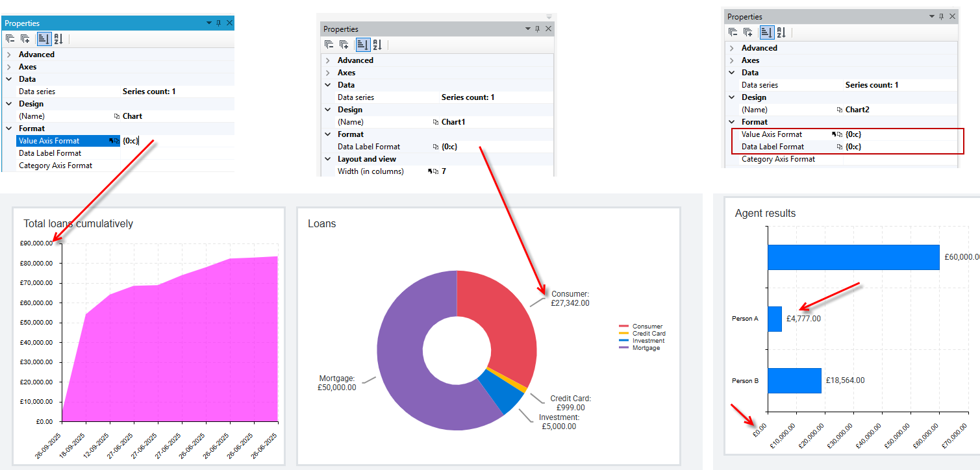The width and height of the screenshot is (980, 470).
Task: Expand all categories in the Chart1 Properties panel
Action: (x=344, y=45)
